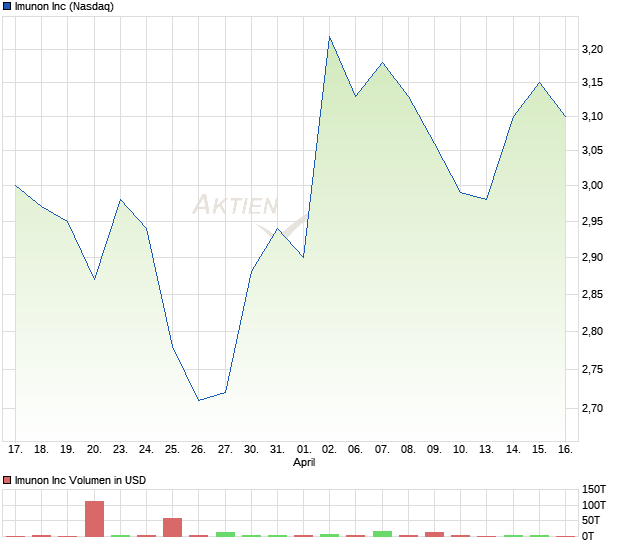This screenshot has height=546, width=620.
Task: Click the 100T volume axis label
Action: click(593, 505)
